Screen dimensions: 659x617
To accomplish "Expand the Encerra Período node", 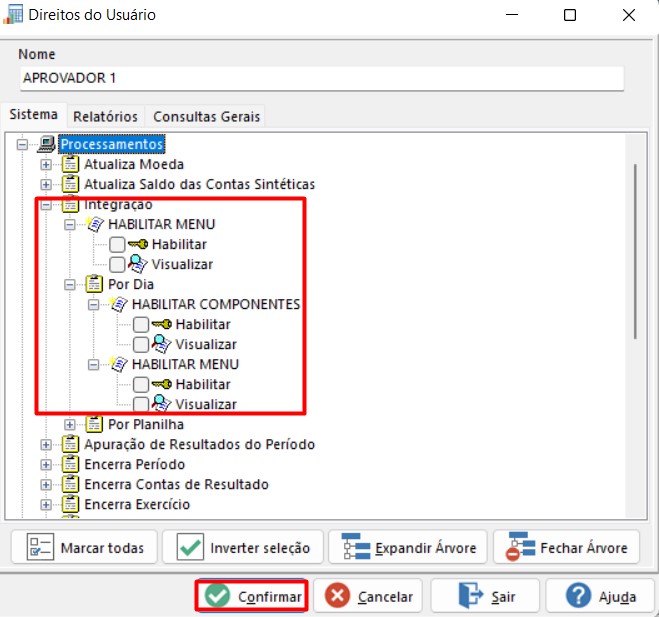I will (x=46, y=464).
